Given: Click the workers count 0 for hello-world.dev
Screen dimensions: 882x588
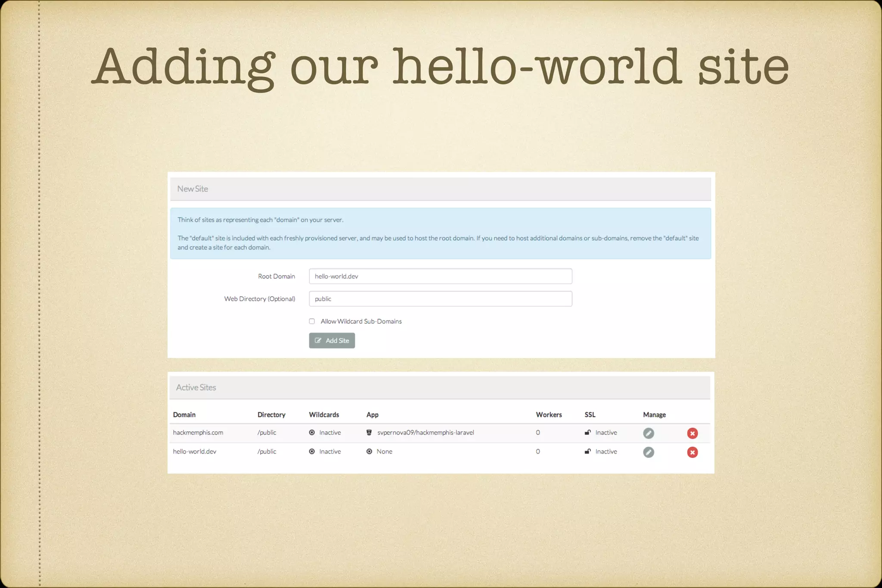Looking at the screenshot, I should pyautogui.click(x=538, y=451).
